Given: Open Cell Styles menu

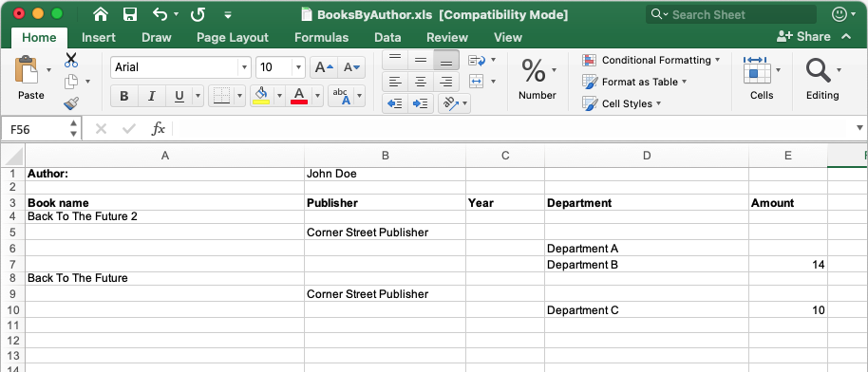Looking at the screenshot, I should point(622,103).
